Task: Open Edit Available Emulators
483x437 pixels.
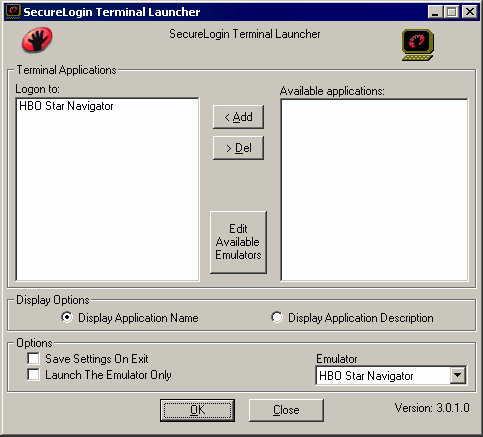Action: point(238,242)
